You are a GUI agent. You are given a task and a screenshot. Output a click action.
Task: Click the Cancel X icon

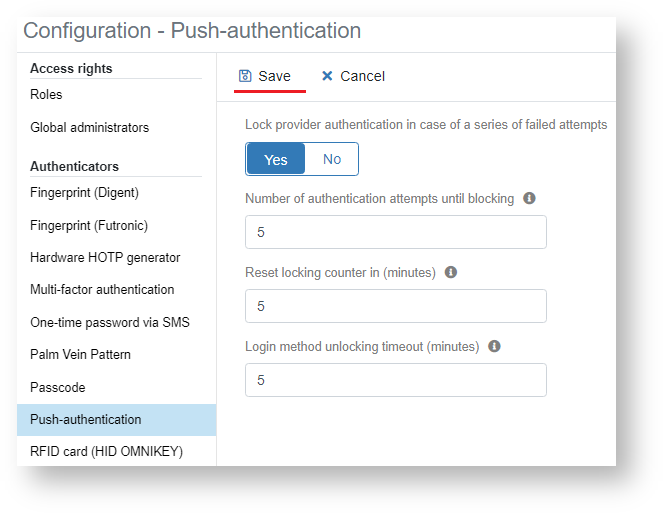(327, 76)
